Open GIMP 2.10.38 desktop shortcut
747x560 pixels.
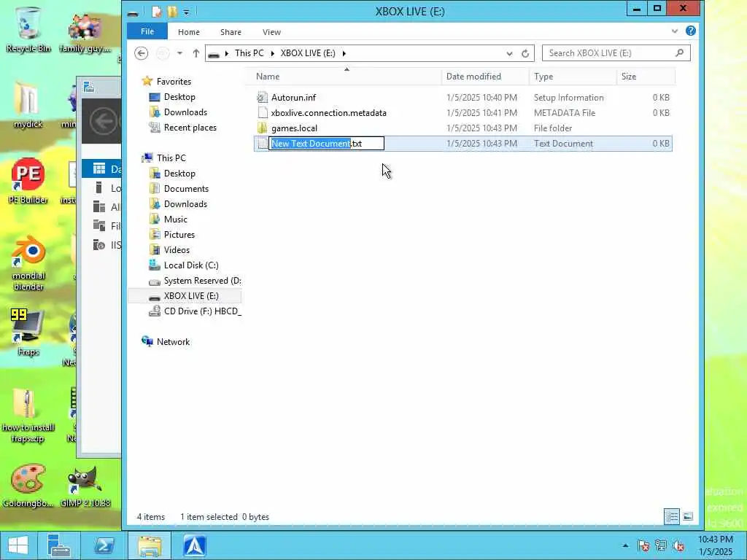(x=85, y=486)
